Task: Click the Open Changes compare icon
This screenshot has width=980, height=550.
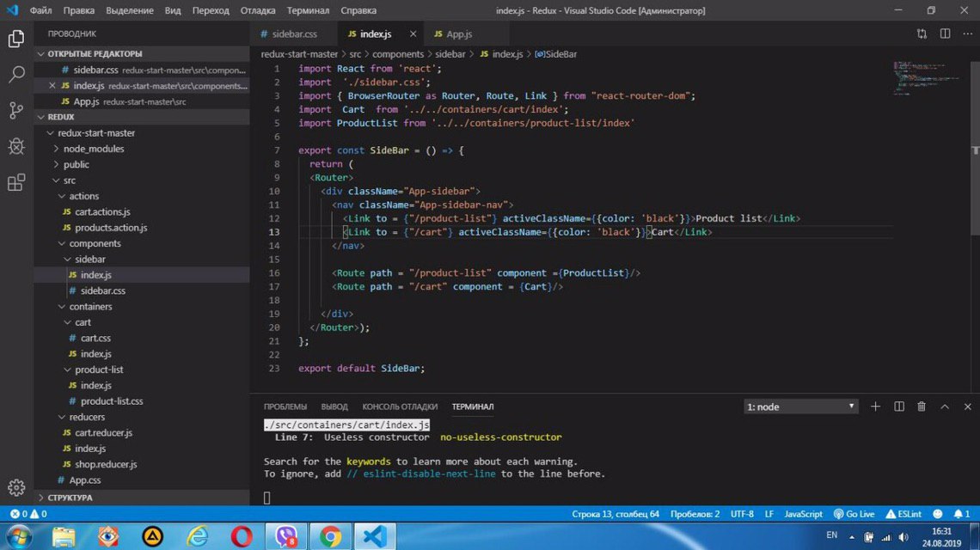Action: [922, 34]
